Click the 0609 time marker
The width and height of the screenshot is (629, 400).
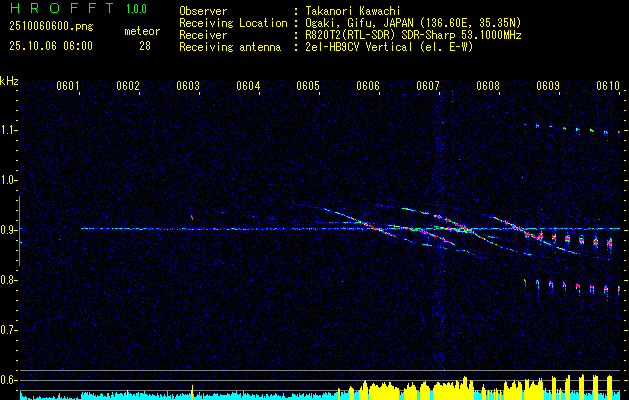[548, 86]
